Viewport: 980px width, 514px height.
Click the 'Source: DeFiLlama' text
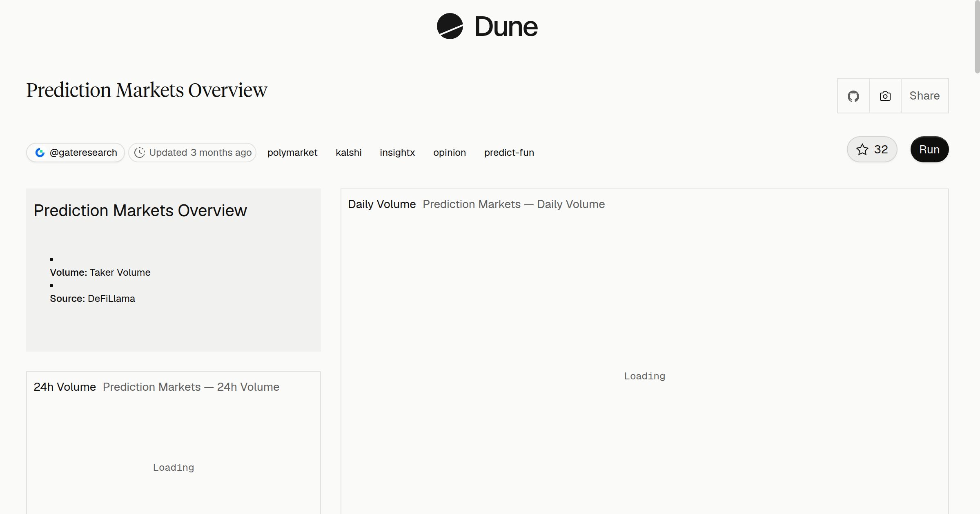click(92, 299)
